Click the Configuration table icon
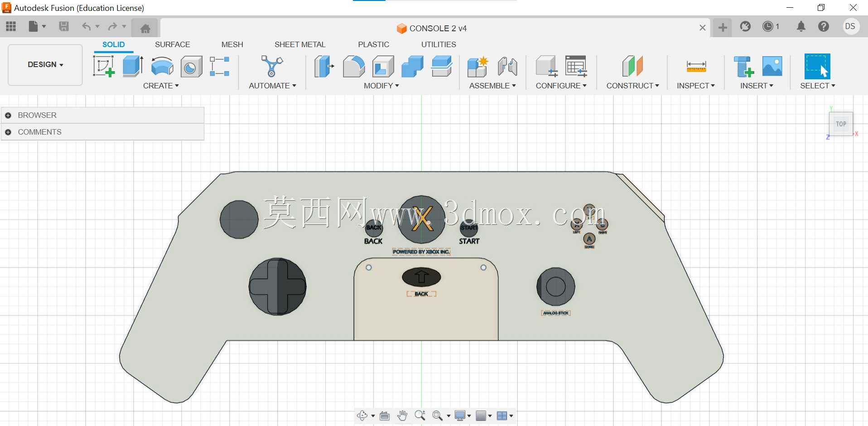 click(x=576, y=66)
